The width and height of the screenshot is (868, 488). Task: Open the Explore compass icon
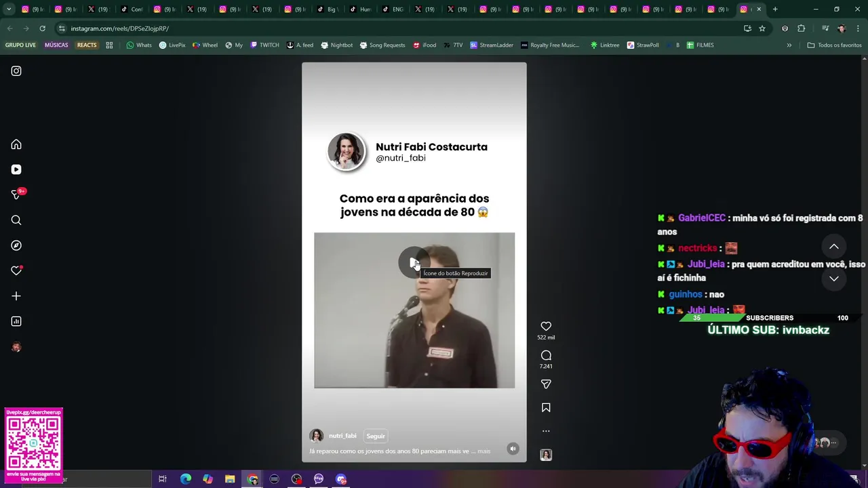[x=16, y=245]
